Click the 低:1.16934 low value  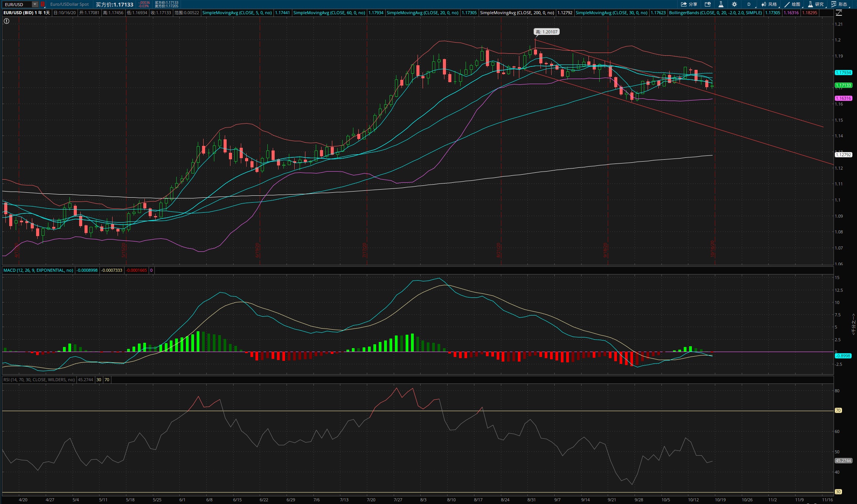[137, 13]
